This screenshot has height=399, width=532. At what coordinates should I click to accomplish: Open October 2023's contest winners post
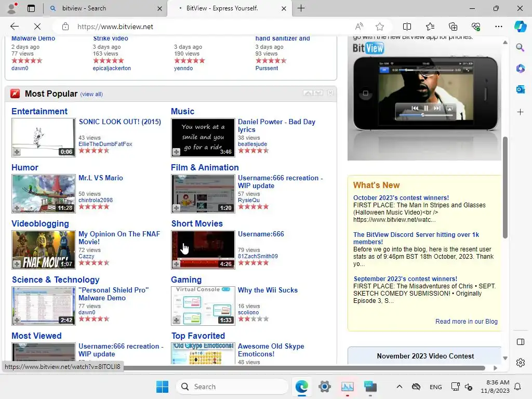click(x=401, y=197)
